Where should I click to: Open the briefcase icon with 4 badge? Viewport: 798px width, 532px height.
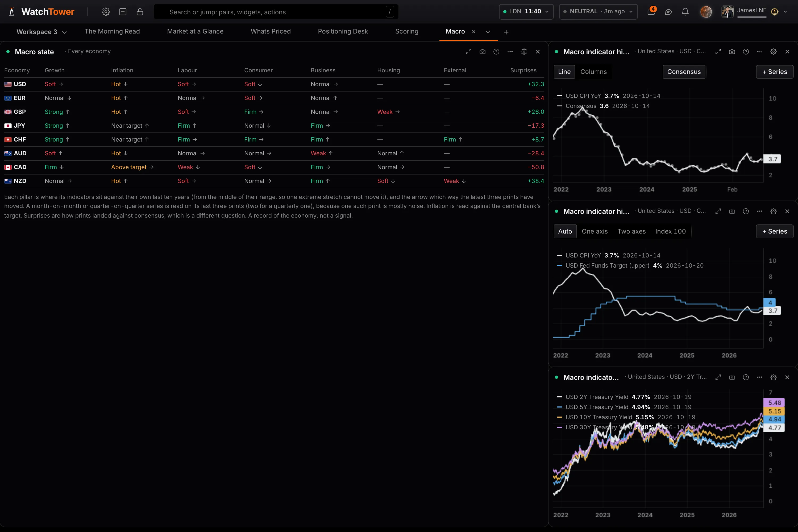(x=651, y=11)
